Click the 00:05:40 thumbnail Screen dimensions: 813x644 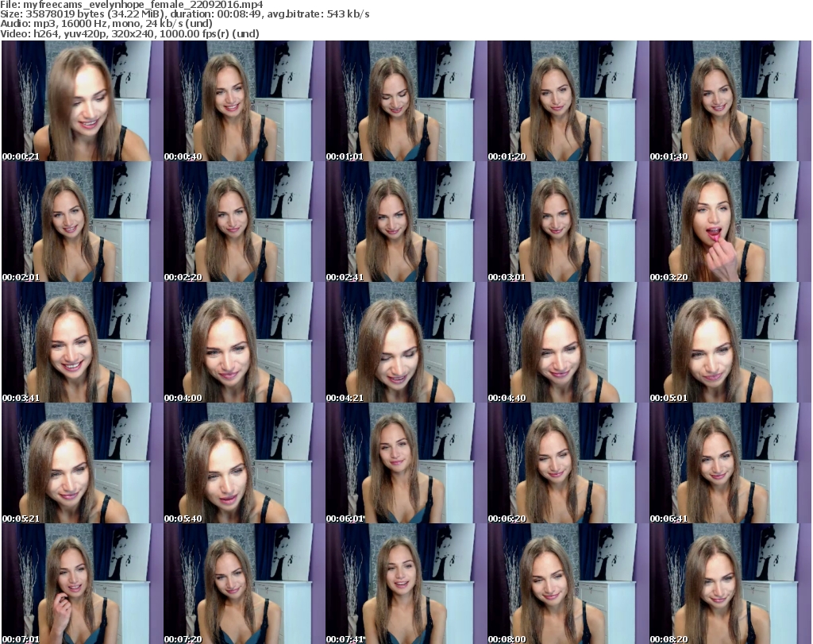(x=244, y=463)
